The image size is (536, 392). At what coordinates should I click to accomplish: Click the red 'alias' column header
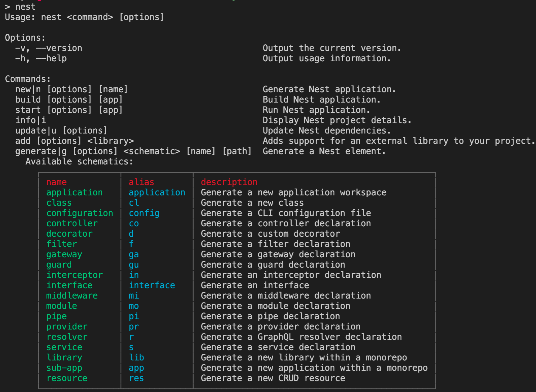(141, 182)
